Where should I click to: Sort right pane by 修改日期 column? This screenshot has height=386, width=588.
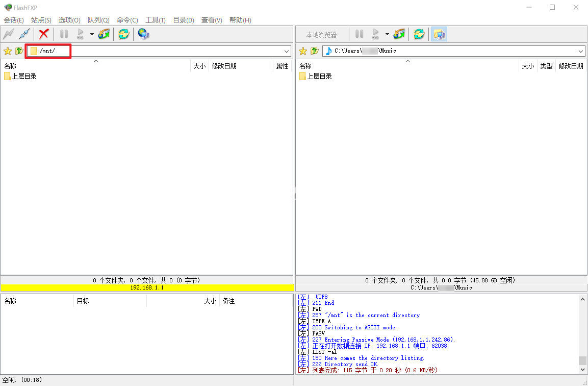tap(571, 66)
